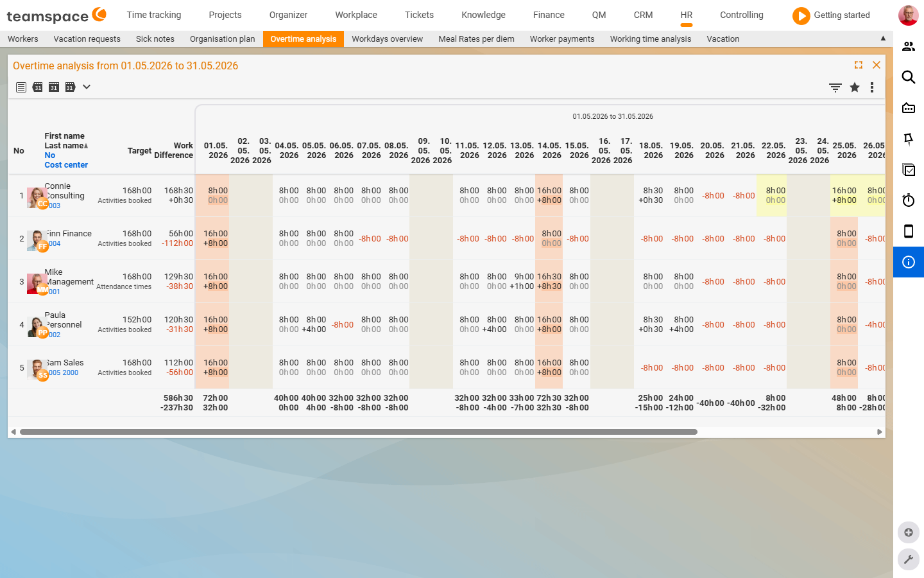Switch to Workers tab

coord(23,39)
